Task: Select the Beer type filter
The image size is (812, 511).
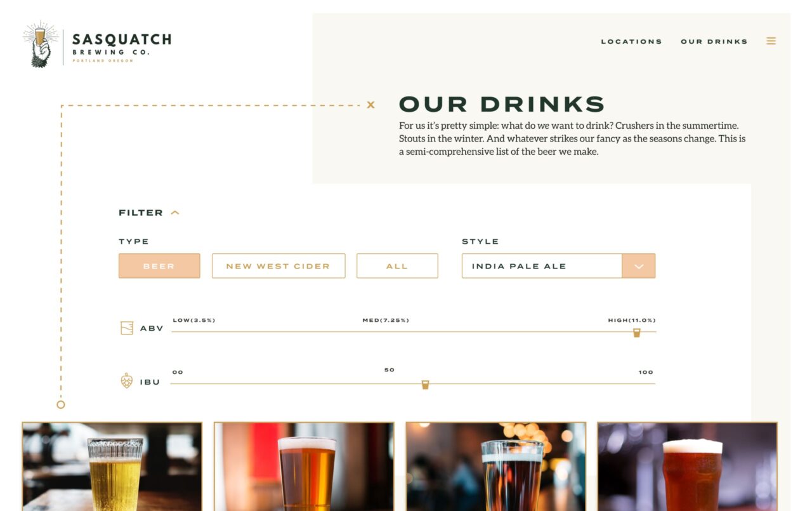Action: pyautogui.click(x=159, y=266)
